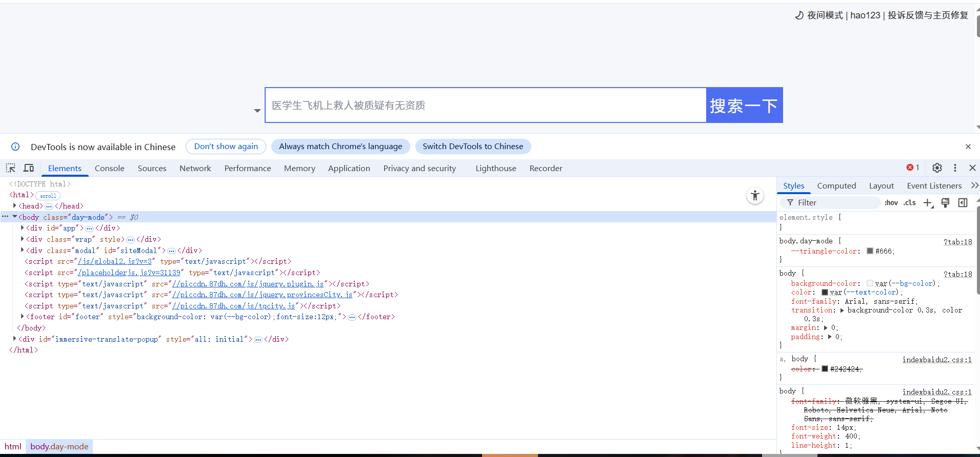Click the blue 搜索一下 search button
980x457 pixels.
745,105
